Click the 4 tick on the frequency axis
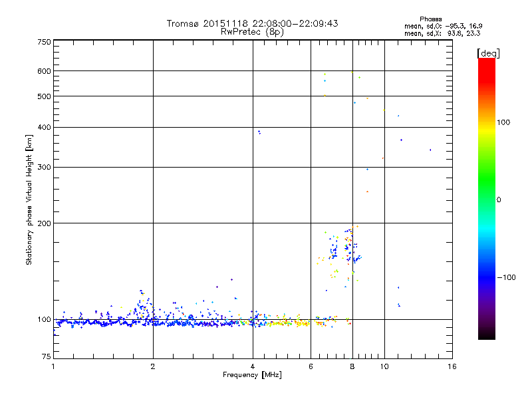Viewport: 532px width, 399px height. pos(253,366)
